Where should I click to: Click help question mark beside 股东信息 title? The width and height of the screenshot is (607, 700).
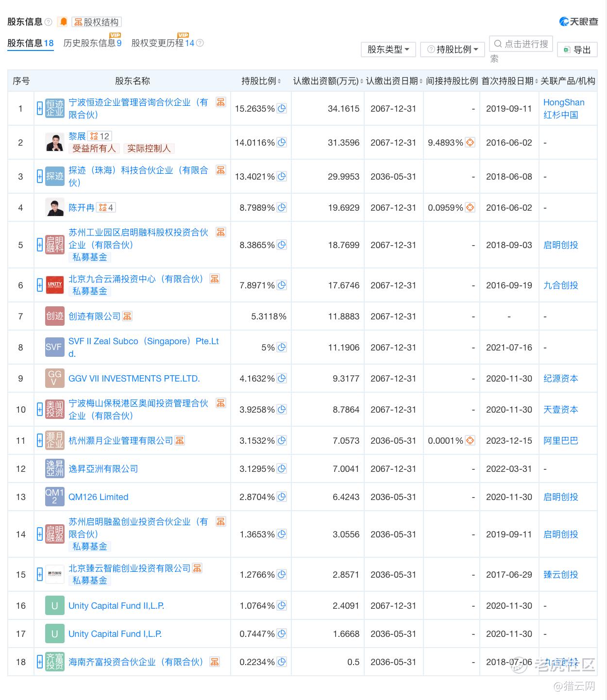pyautogui.click(x=49, y=22)
